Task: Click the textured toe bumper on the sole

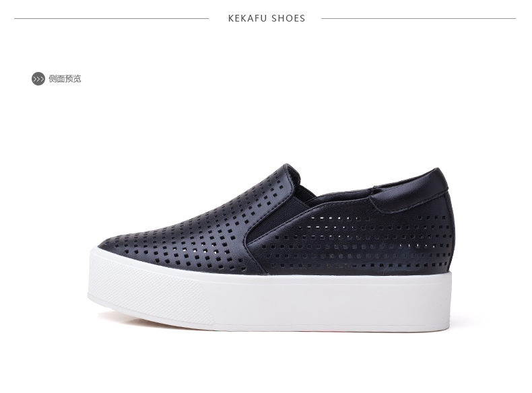Action: click(149, 291)
